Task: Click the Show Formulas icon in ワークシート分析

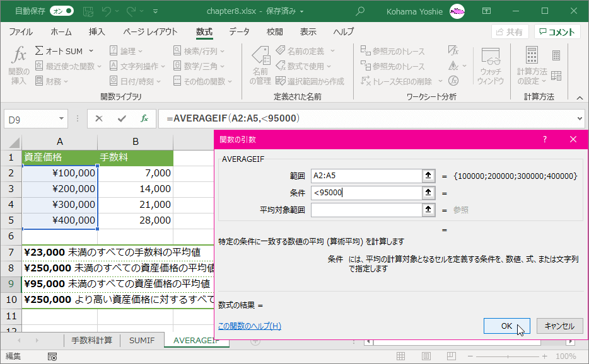Action: click(x=453, y=50)
